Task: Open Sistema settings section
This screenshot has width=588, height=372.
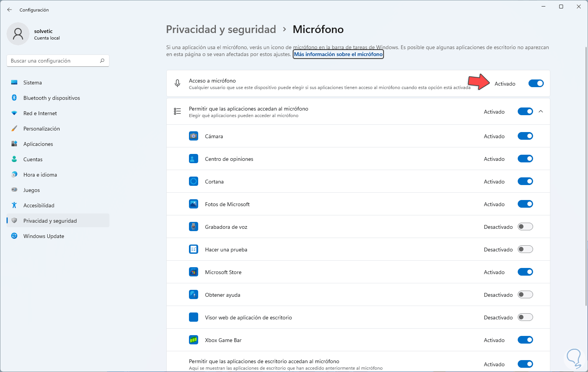Action: point(58,83)
